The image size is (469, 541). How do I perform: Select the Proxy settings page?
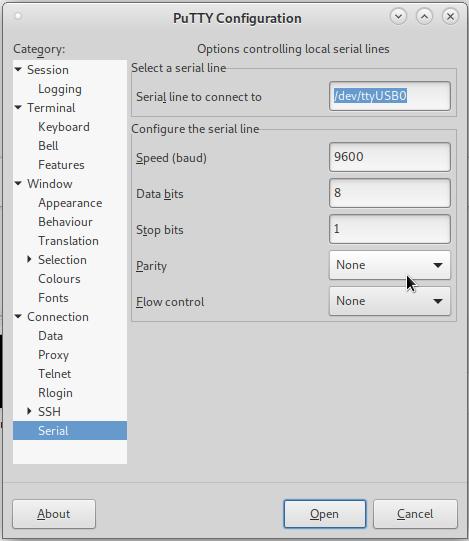[x=53, y=355]
